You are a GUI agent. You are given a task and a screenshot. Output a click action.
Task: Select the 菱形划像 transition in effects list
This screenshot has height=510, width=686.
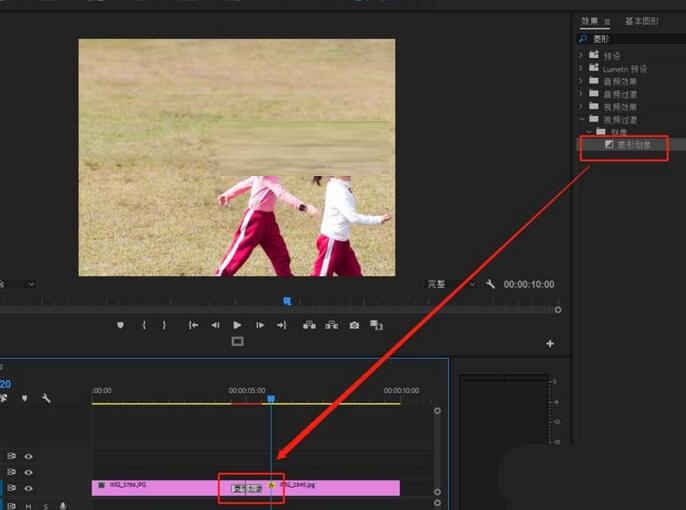633,145
